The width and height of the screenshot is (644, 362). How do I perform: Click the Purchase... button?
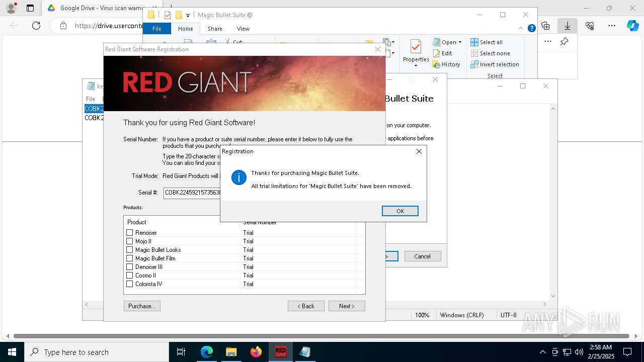coord(142,306)
